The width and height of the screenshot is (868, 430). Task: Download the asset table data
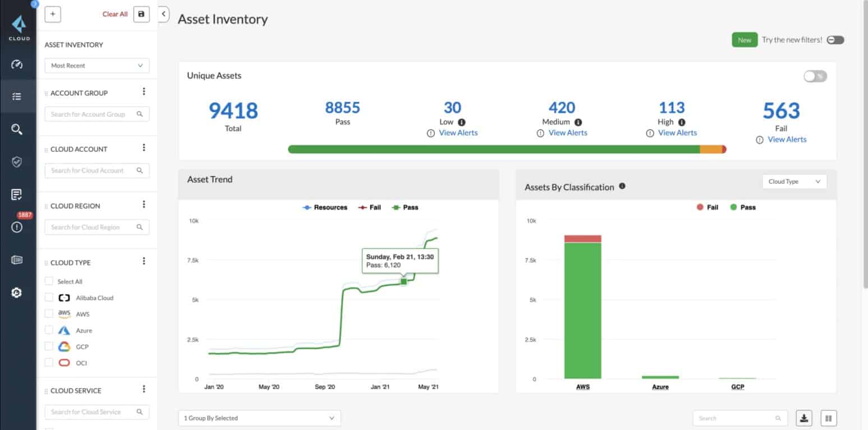804,418
